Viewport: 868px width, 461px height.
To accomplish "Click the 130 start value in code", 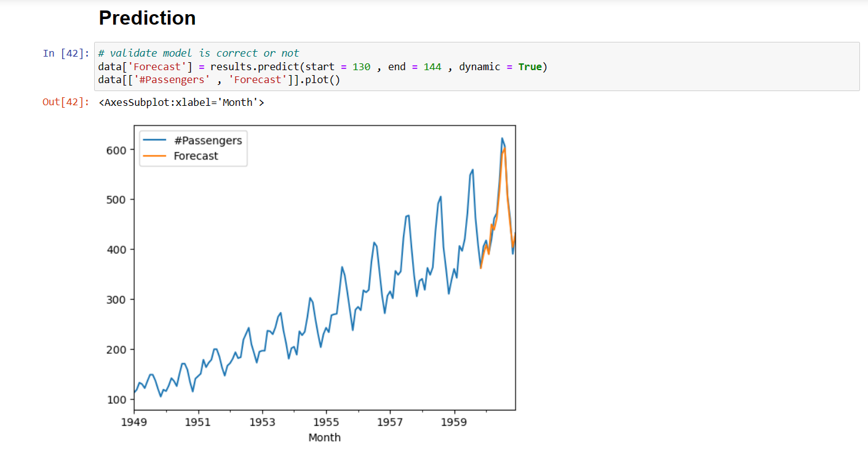I will pyautogui.click(x=362, y=66).
